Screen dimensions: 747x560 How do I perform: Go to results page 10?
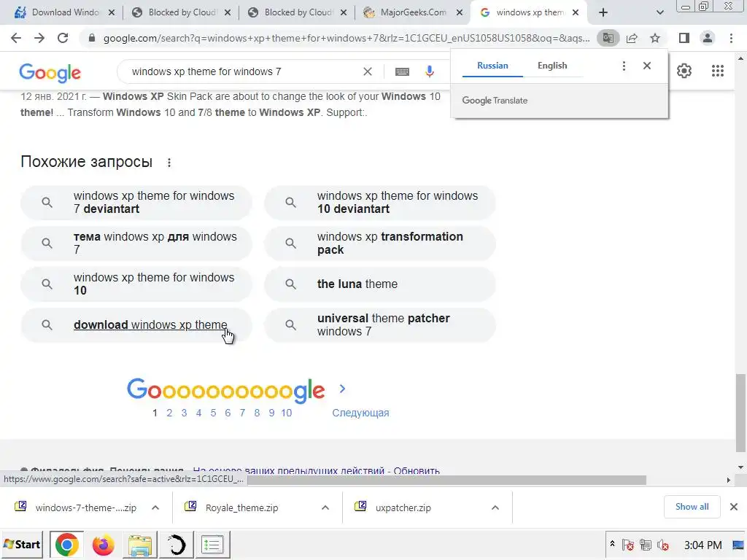click(286, 413)
